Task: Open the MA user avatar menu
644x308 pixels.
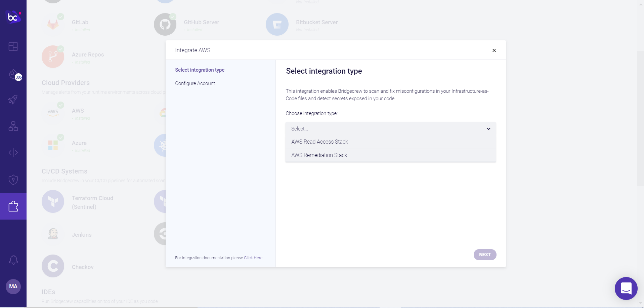Action: [x=13, y=286]
